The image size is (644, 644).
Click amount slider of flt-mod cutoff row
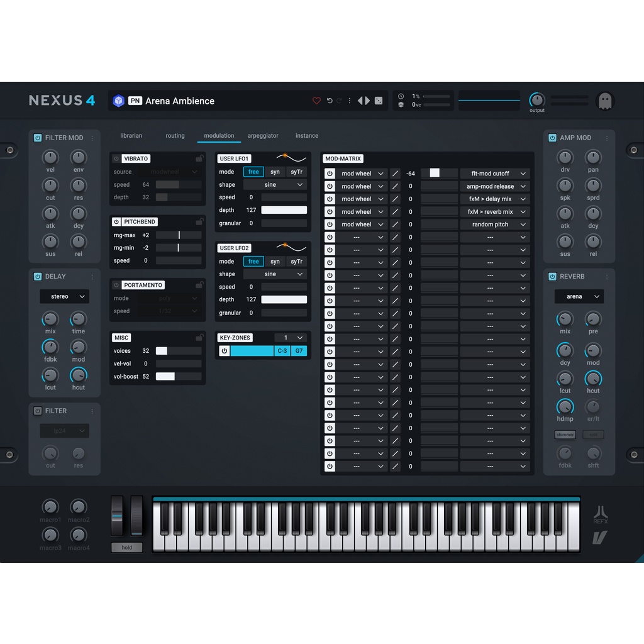click(x=439, y=174)
